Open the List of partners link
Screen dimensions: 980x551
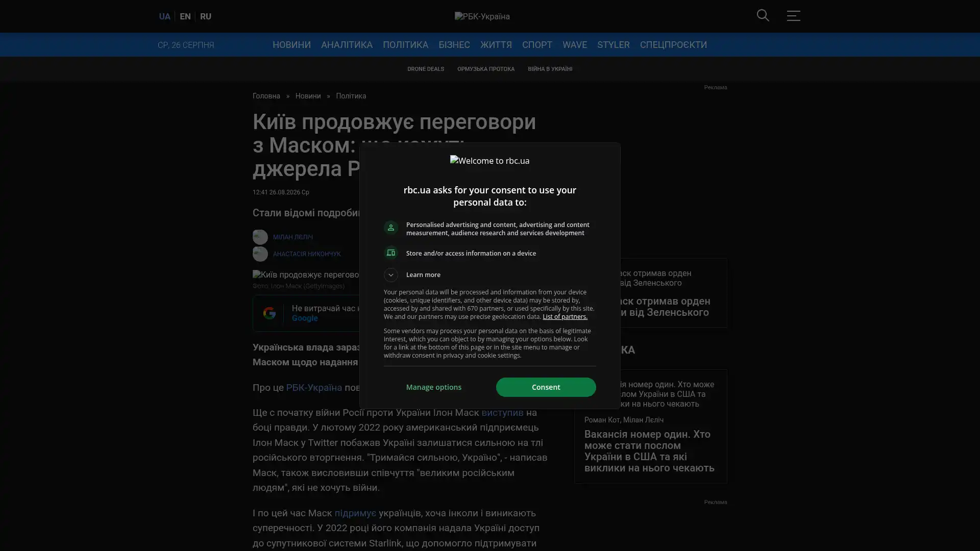click(x=565, y=317)
